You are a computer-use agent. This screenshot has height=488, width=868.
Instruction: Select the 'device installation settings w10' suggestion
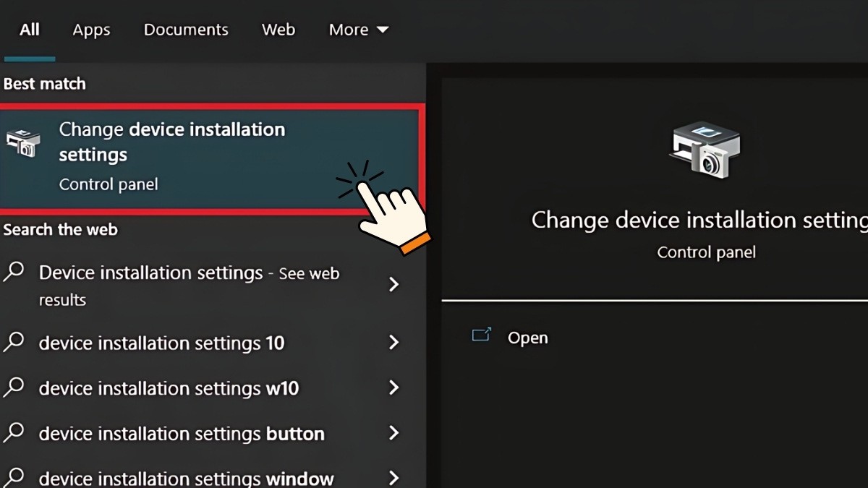(168, 388)
